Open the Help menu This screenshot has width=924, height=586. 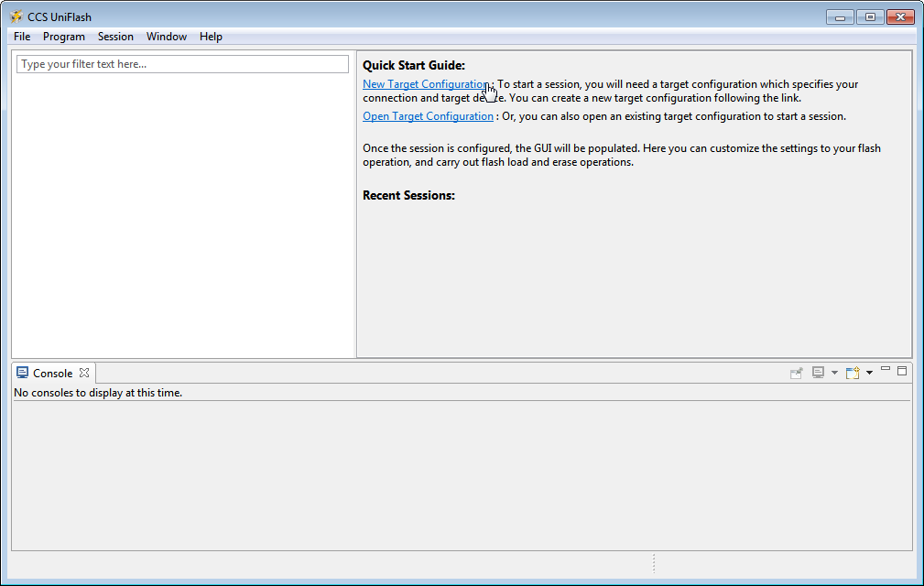211,37
